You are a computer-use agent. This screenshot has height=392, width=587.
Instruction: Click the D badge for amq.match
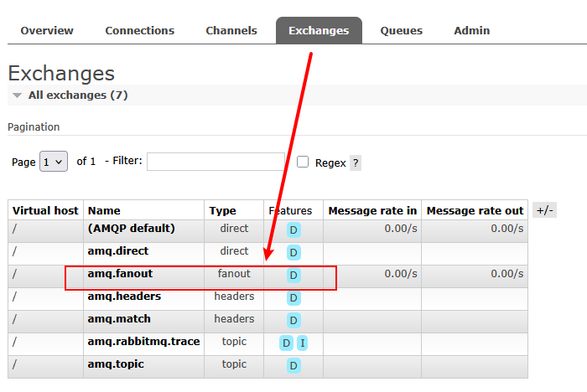tap(293, 320)
